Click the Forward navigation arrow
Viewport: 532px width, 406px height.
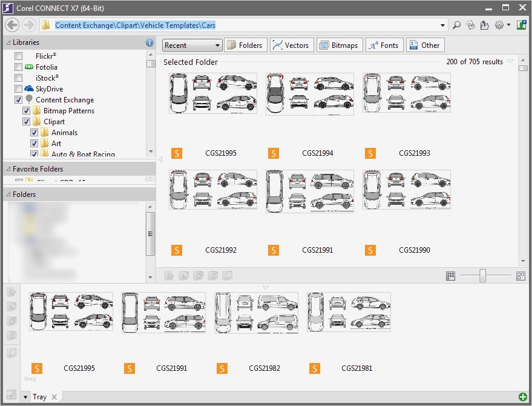pos(29,25)
